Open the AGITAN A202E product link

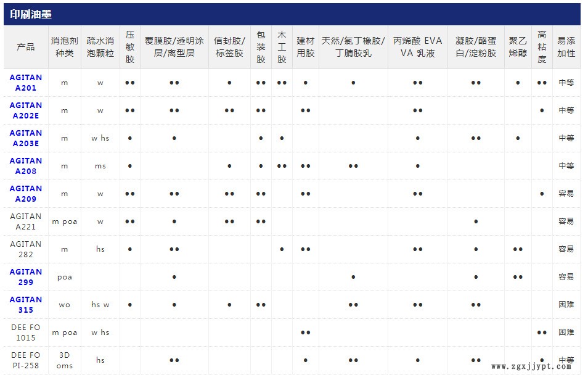coord(25,110)
